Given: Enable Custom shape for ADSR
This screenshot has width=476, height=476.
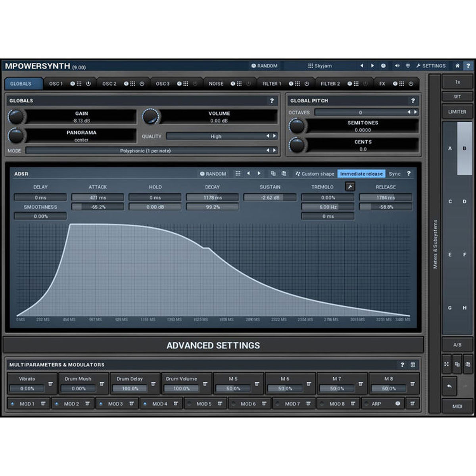Looking at the screenshot, I should pyautogui.click(x=315, y=174).
